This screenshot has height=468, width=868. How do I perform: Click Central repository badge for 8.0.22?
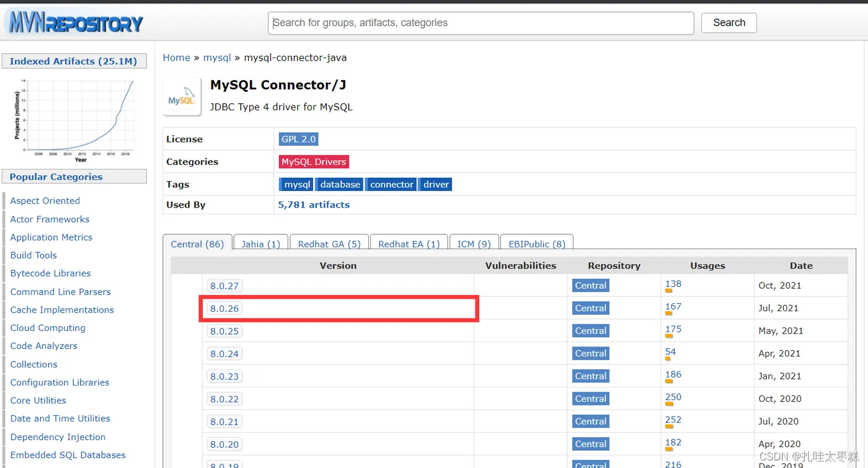[x=591, y=399]
